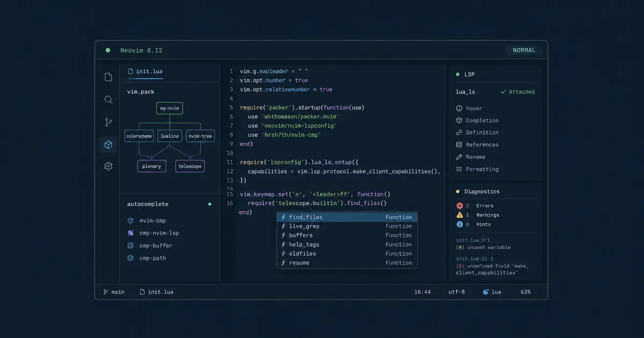
Task: Select find_files in completion popup
Action: [347, 217]
